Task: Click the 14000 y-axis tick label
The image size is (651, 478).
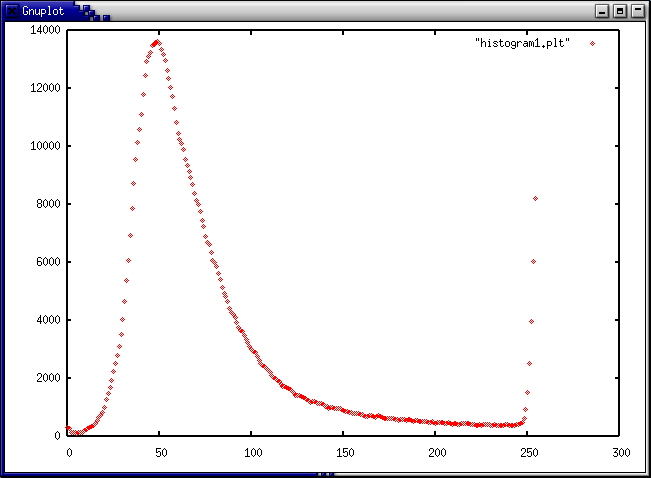Action: [x=45, y=30]
